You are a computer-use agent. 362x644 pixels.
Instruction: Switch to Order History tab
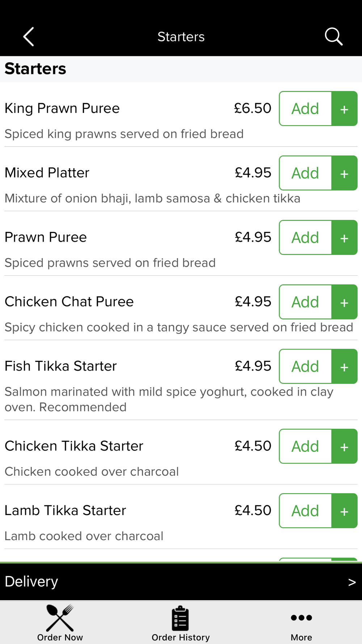pos(181,623)
